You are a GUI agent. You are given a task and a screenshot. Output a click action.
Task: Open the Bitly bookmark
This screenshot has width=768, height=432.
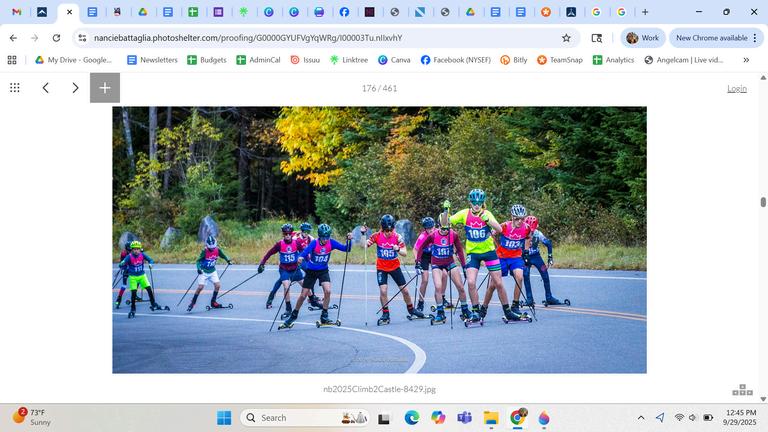[x=514, y=60]
